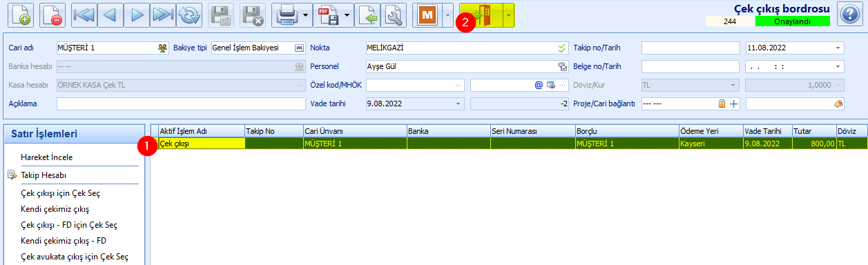Open the Belge tarih time dropdown

pyautogui.click(x=838, y=66)
